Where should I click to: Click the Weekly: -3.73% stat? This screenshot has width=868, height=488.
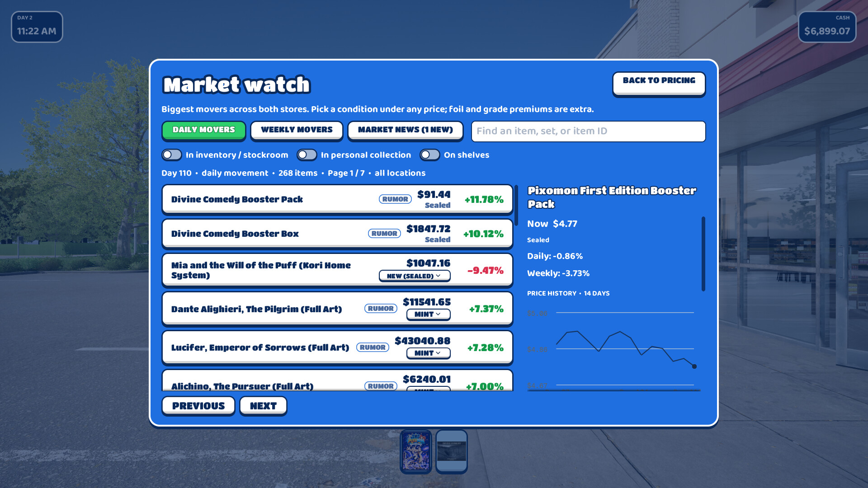(558, 273)
